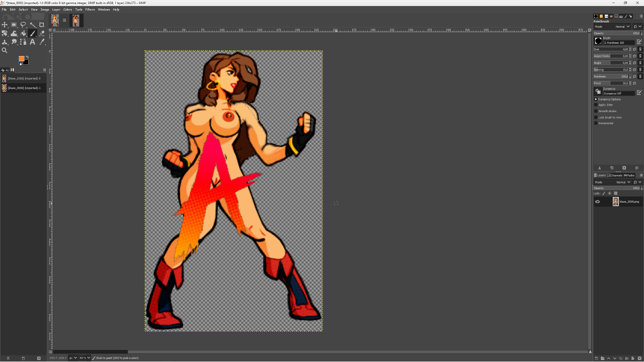Select the Smudge tool
The height and width of the screenshot is (362, 644).
point(14,42)
